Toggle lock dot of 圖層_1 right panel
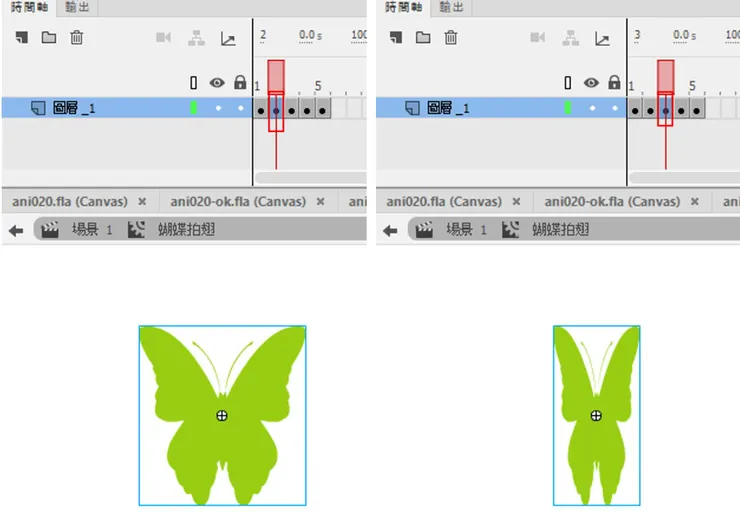 click(615, 108)
